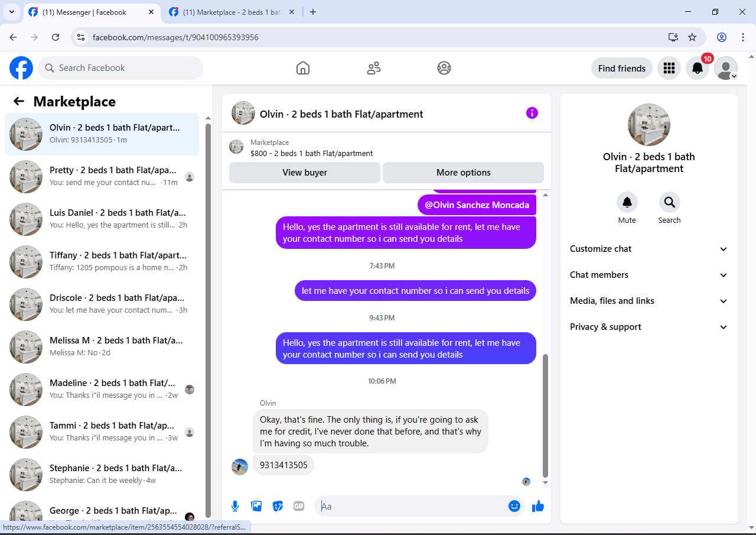This screenshot has width=756, height=535.
Task: Send a voice clip with the microphone icon
Action: tap(235, 506)
